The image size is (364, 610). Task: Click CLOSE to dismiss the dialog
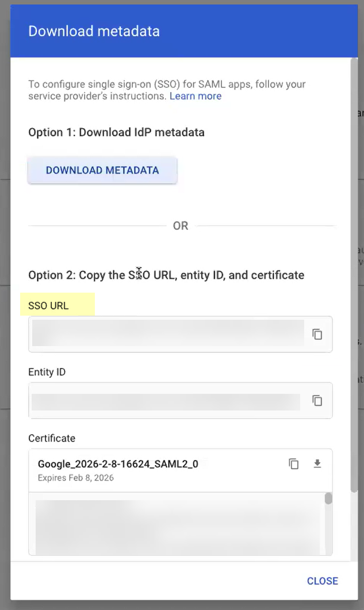323,581
